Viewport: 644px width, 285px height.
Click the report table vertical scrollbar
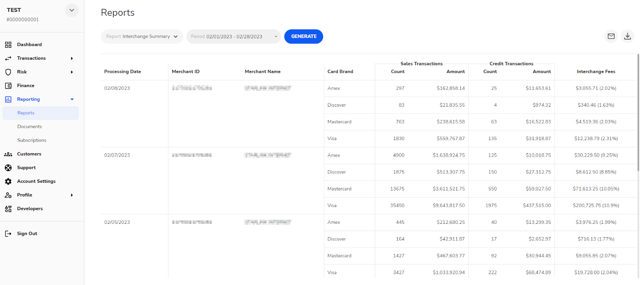[638, 113]
